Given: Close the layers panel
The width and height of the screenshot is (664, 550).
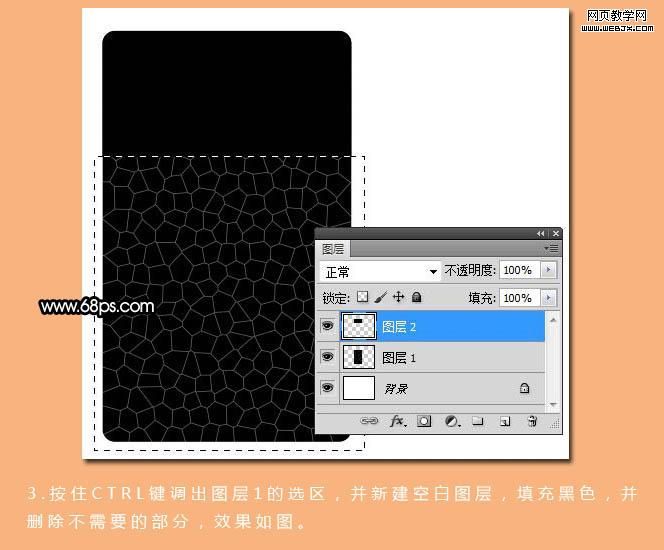Looking at the screenshot, I should tap(556, 233).
